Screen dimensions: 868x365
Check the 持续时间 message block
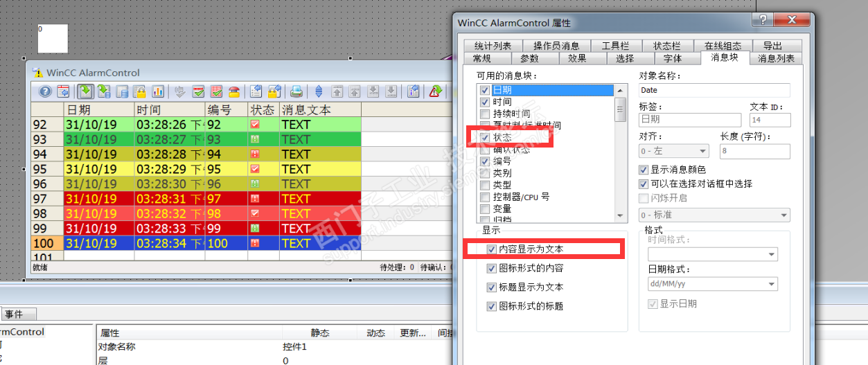[x=485, y=114]
